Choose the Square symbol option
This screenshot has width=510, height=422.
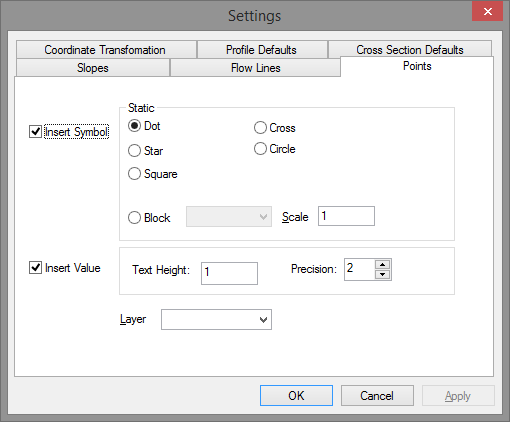point(134,174)
